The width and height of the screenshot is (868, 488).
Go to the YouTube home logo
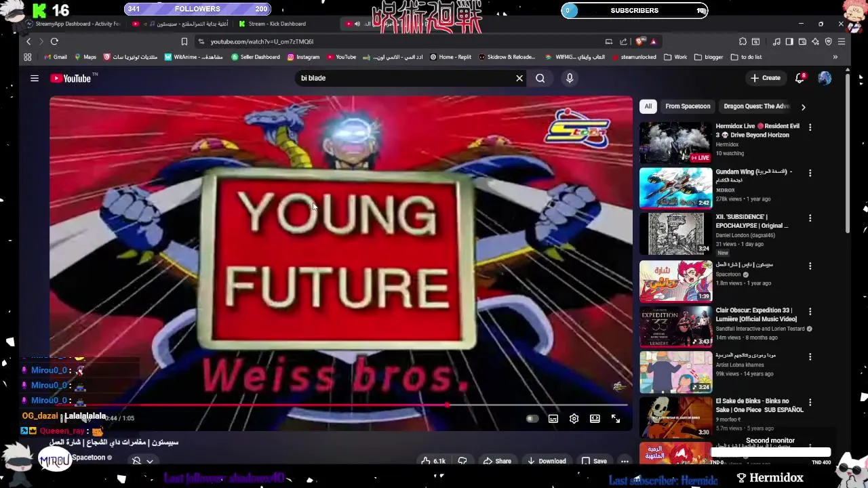(71, 79)
